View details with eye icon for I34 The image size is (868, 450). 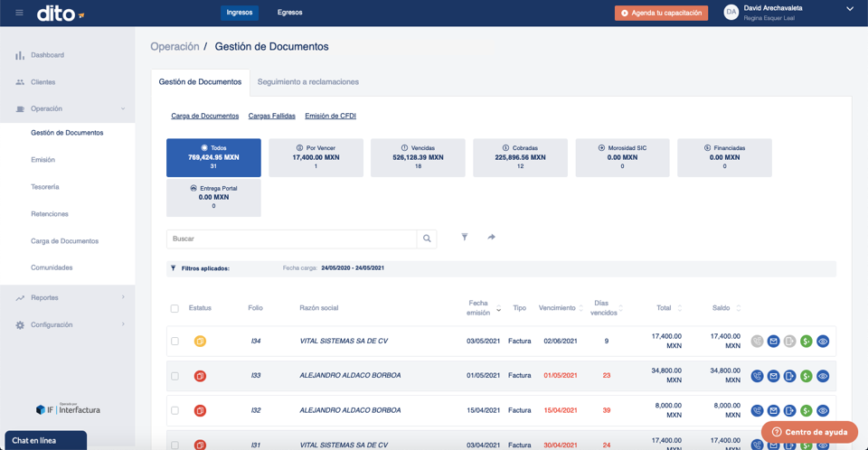click(x=822, y=342)
